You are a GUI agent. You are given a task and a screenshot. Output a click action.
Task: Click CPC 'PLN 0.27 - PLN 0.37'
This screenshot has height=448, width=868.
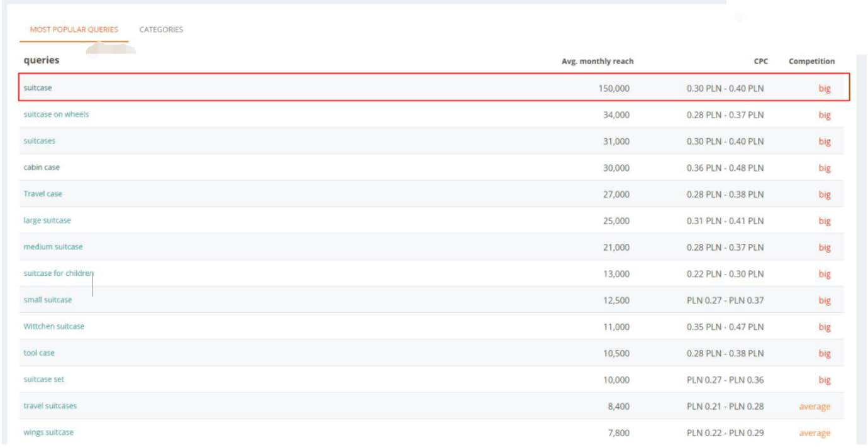click(725, 300)
